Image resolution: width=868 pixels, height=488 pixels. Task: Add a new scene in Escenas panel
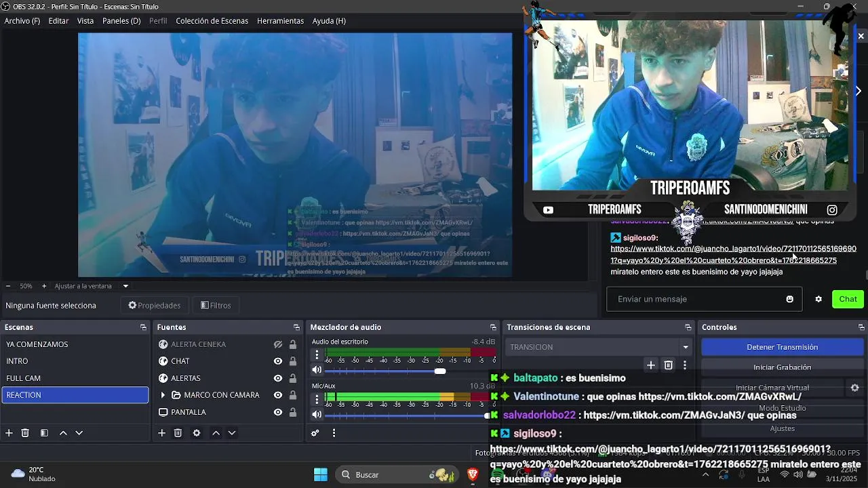coord(9,433)
